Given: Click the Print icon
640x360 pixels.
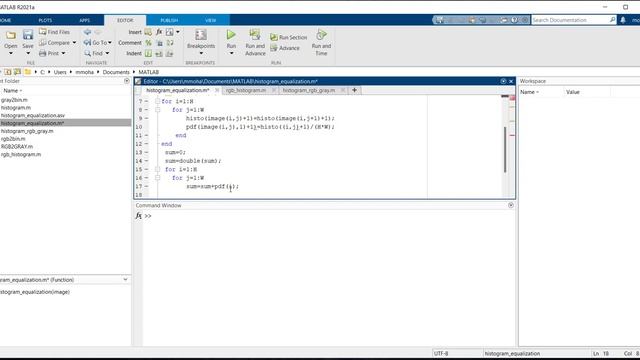Looking at the screenshot, I should (x=42, y=53).
